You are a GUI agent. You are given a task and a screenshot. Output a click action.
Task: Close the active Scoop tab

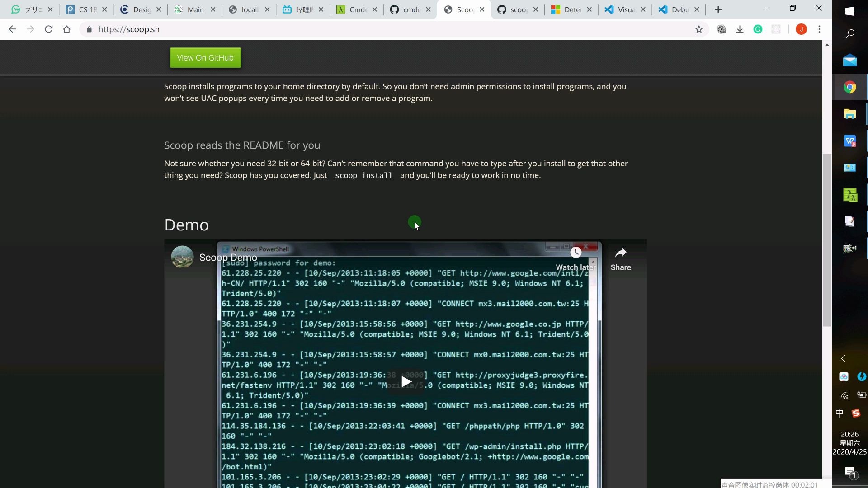(x=482, y=9)
